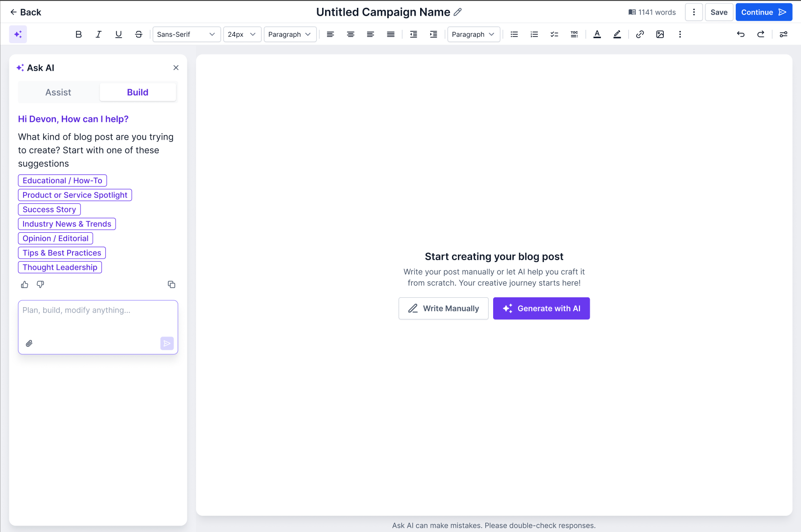Viewport: 801px width, 532px height.
Task: Give thumbs down to AI response
Action: coord(41,285)
